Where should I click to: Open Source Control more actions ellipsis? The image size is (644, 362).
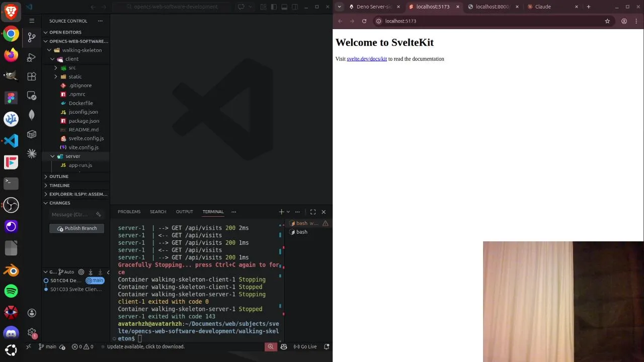click(100, 21)
